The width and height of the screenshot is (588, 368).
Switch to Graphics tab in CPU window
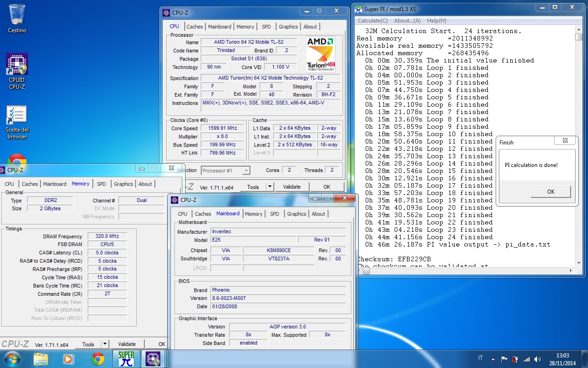tap(288, 27)
